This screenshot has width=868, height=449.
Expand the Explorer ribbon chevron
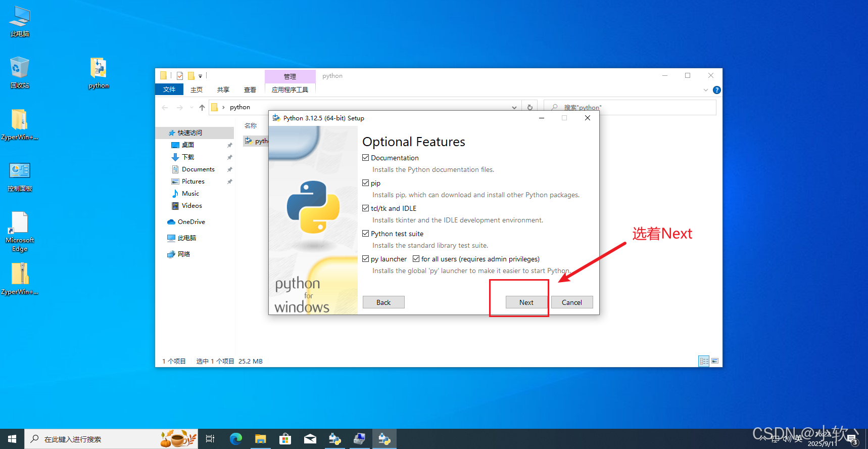(x=706, y=90)
